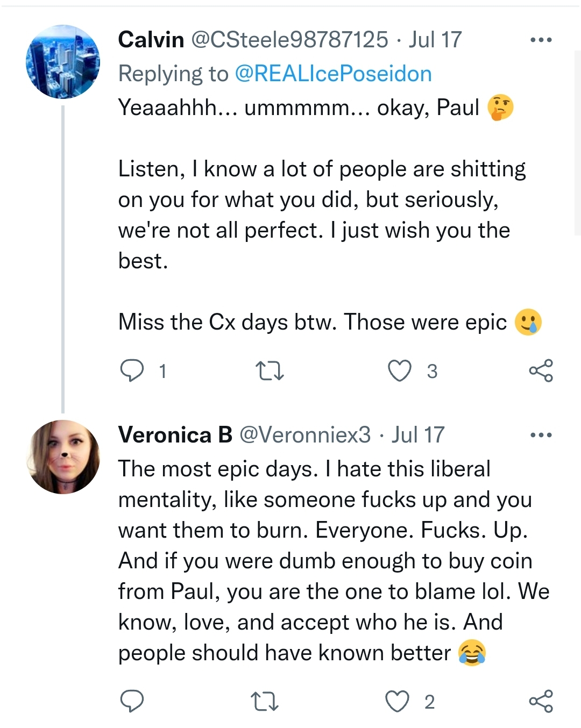
Task: Open Calvin's tweet Jul 17 timestamp
Action: [435, 40]
